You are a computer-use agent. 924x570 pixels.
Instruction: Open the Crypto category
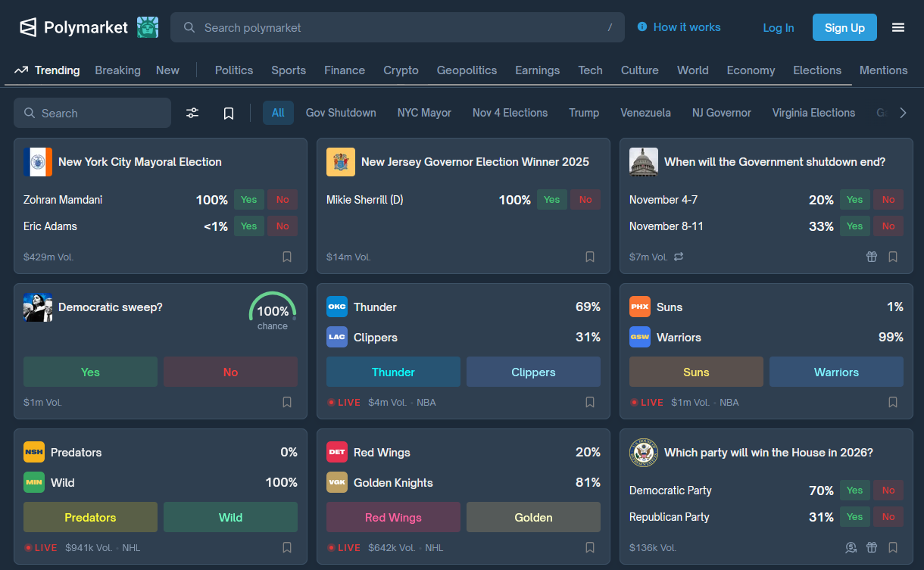(401, 70)
